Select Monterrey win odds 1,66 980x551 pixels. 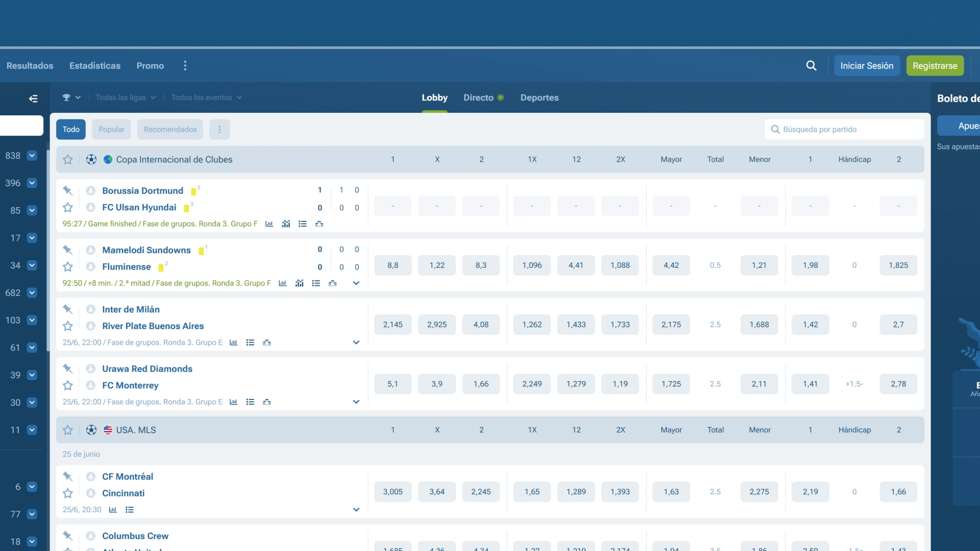click(481, 384)
